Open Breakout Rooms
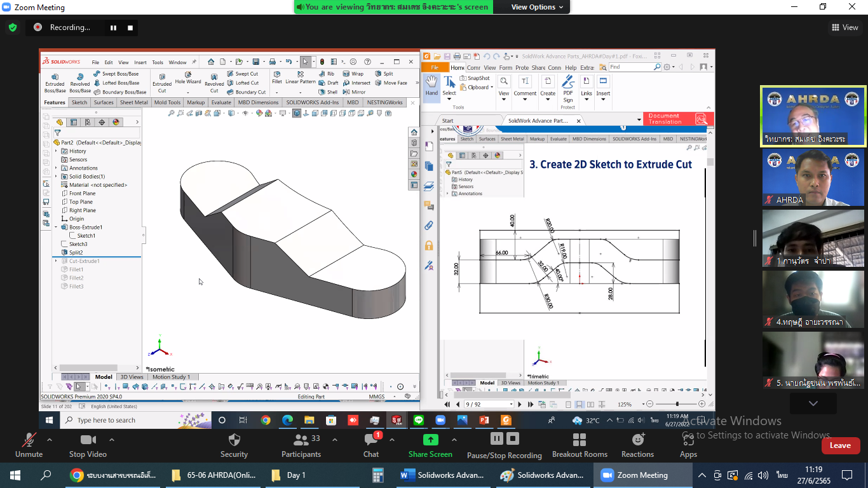868x488 pixels. coord(579,440)
